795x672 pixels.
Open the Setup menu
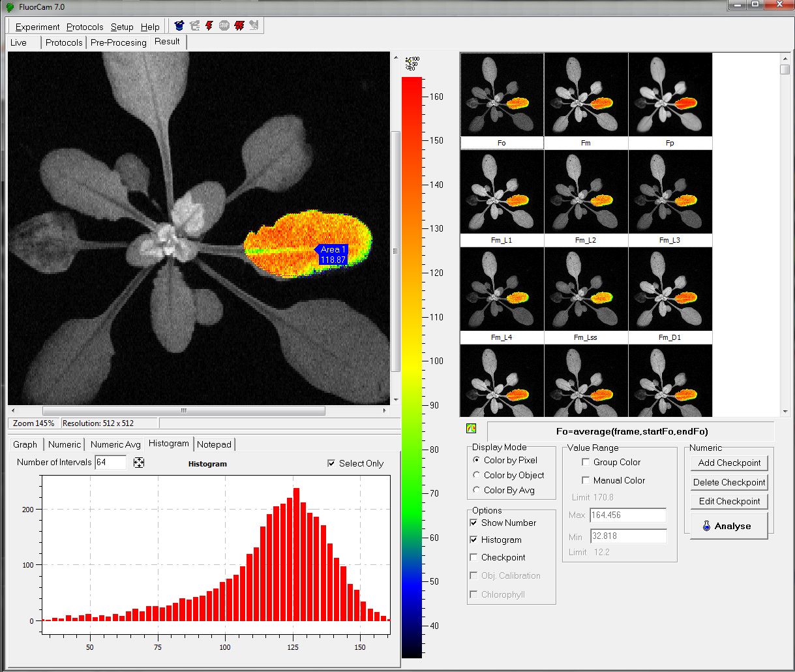click(x=122, y=27)
